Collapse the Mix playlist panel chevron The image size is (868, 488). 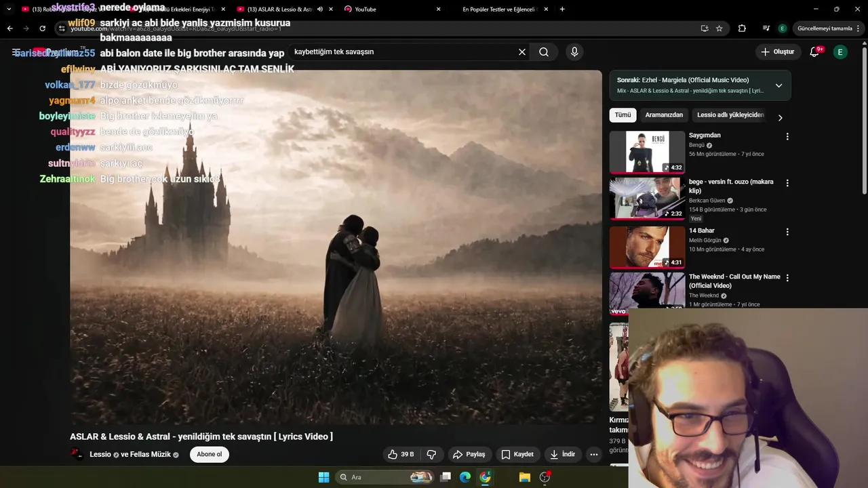pyautogui.click(x=778, y=85)
